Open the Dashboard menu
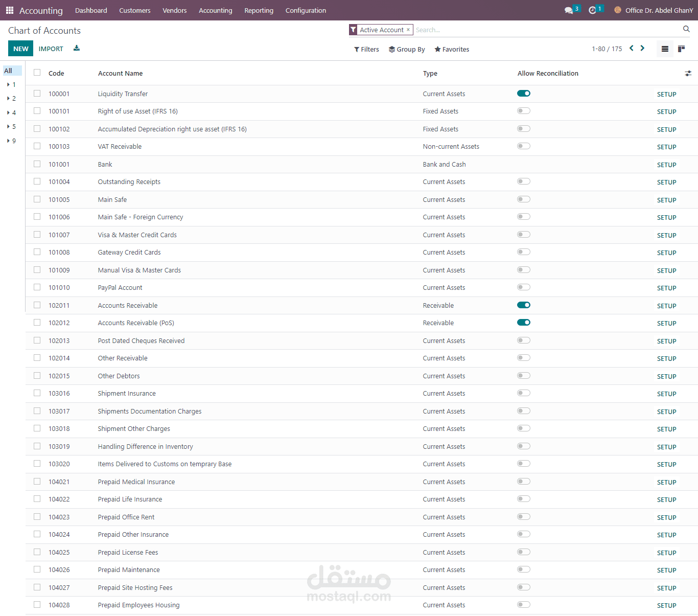This screenshot has width=698, height=616. [x=91, y=10]
